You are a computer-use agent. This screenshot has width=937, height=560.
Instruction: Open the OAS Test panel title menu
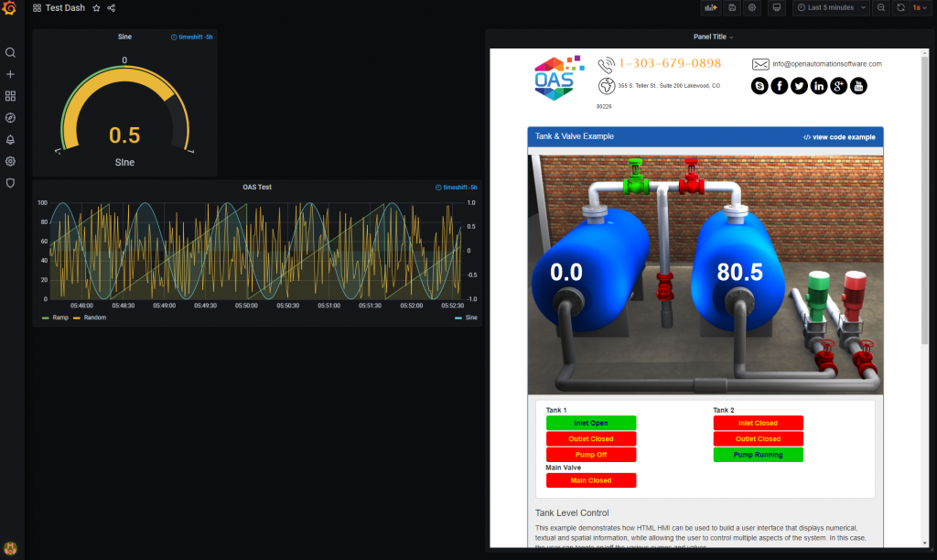tap(256, 187)
